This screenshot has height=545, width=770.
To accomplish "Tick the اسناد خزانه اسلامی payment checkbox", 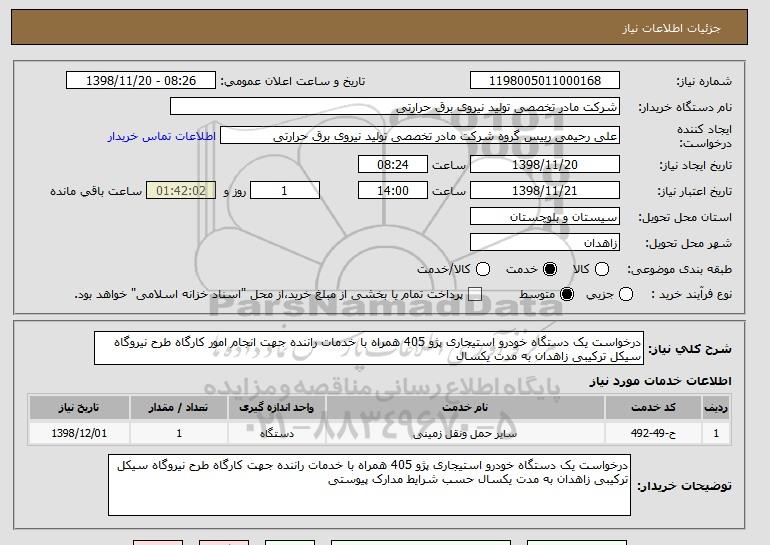I will coord(475,294).
